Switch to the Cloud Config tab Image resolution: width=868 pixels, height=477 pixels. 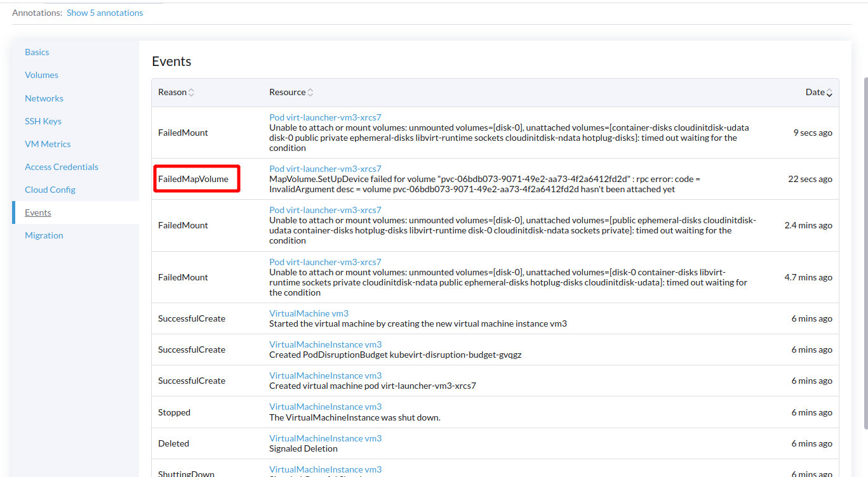click(x=50, y=190)
